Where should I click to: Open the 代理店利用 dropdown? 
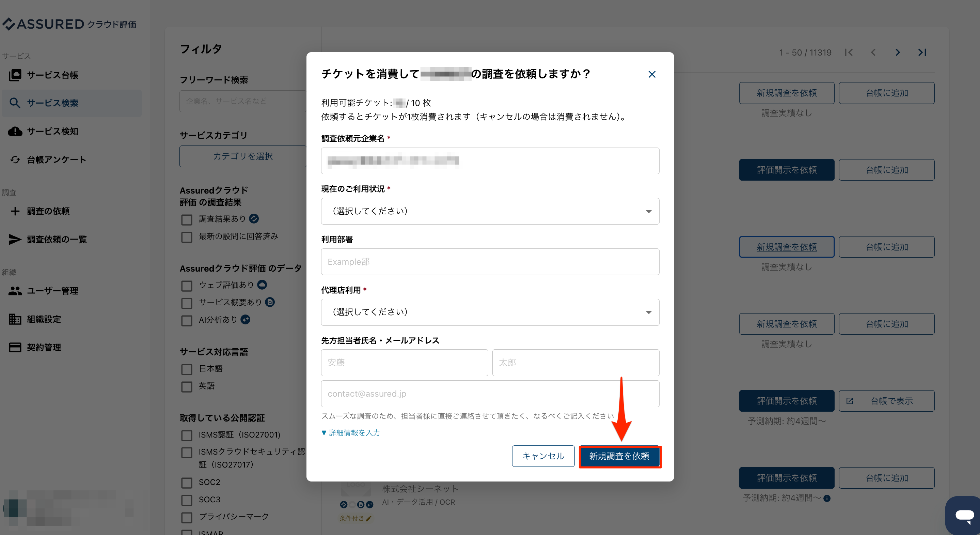tap(490, 312)
